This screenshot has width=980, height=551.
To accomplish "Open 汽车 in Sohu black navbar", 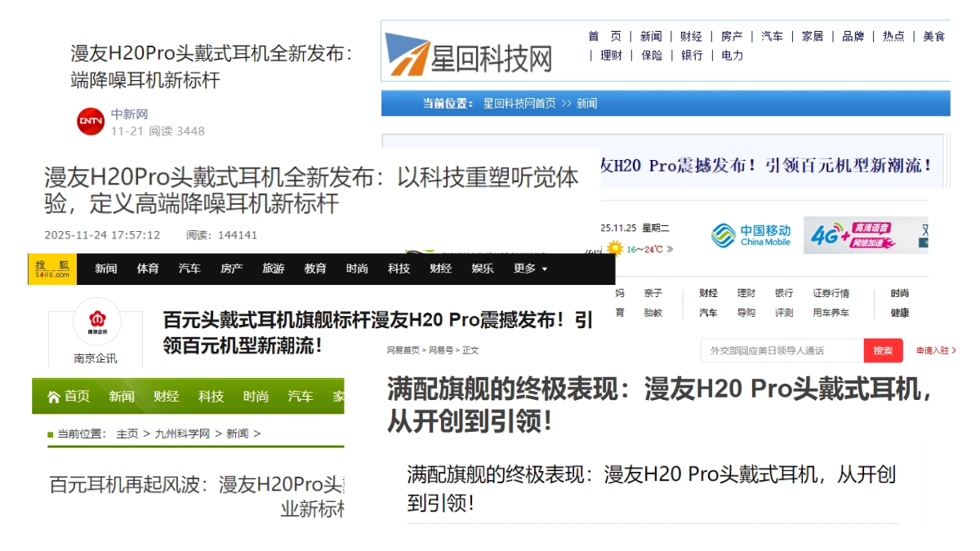I will coord(189,269).
